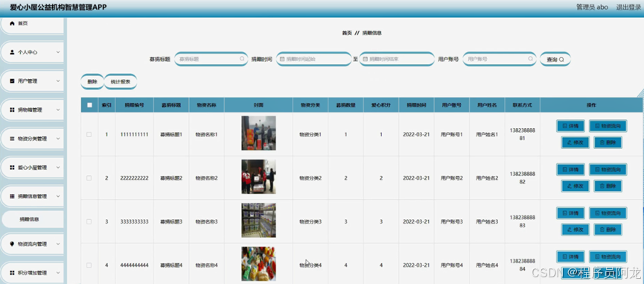This screenshot has width=644, height=284.
Task: Click 修改 for row 1111111111
Action: (x=576, y=142)
